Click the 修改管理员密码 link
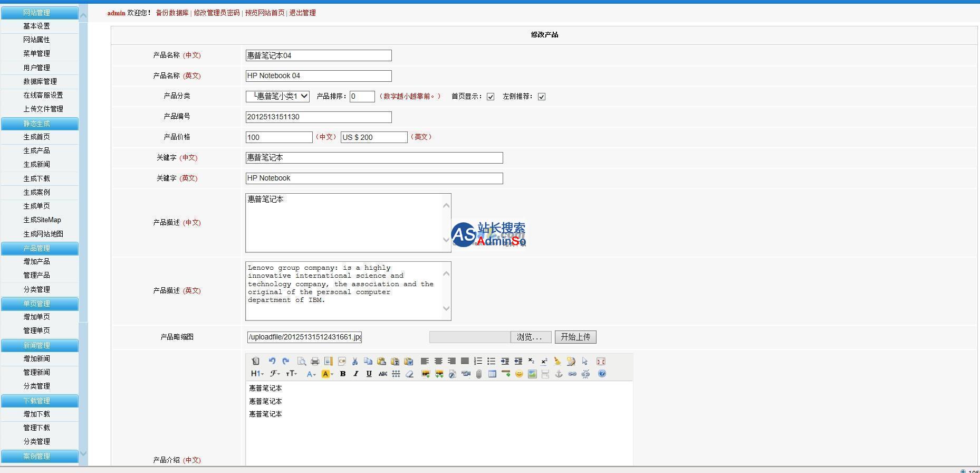This screenshot has width=980, height=473. [x=216, y=13]
